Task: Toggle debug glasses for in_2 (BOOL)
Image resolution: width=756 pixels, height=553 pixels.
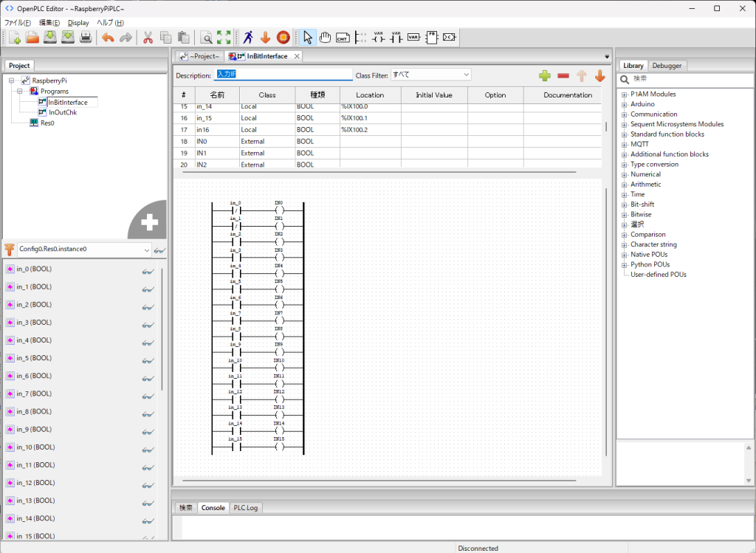Action: [148, 308]
